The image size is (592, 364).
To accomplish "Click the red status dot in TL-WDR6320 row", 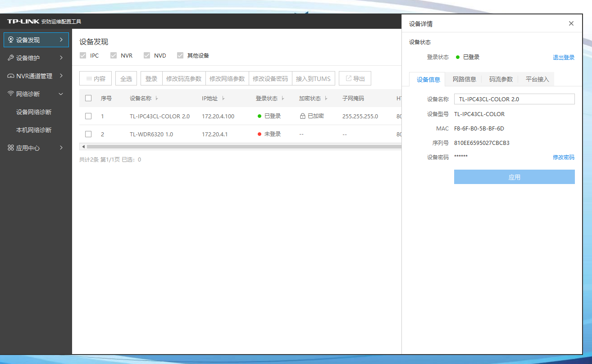I will (260, 134).
